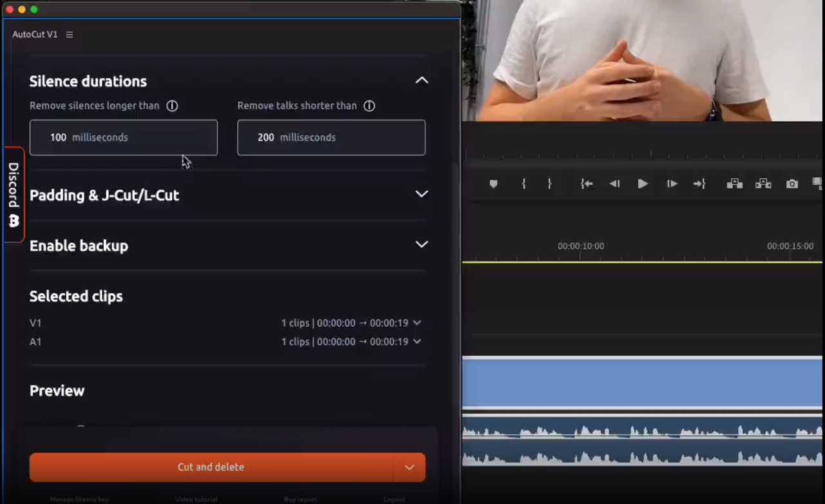This screenshot has width=825, height=504.
Task: Open the V1 clips dropdown
Action: (417, 323)
